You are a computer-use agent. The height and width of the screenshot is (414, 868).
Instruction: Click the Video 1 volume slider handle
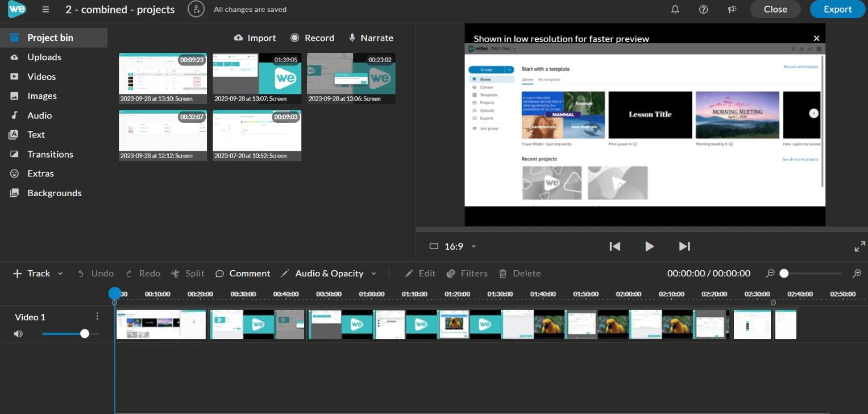tap(85, 334)
